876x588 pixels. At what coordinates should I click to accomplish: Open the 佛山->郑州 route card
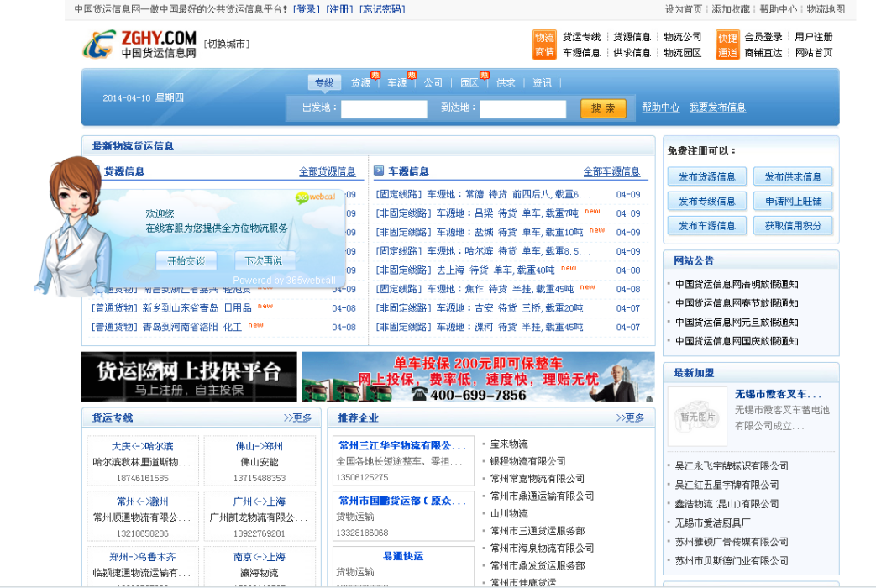click(260, 462)
